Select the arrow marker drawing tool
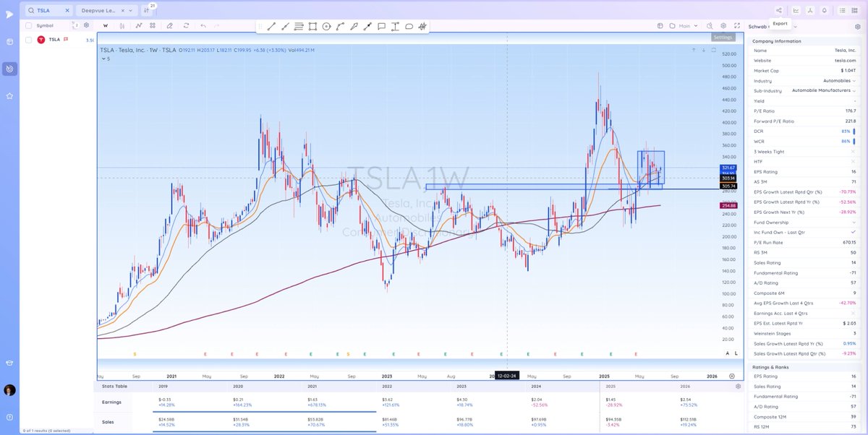 (x=367, y=27)
